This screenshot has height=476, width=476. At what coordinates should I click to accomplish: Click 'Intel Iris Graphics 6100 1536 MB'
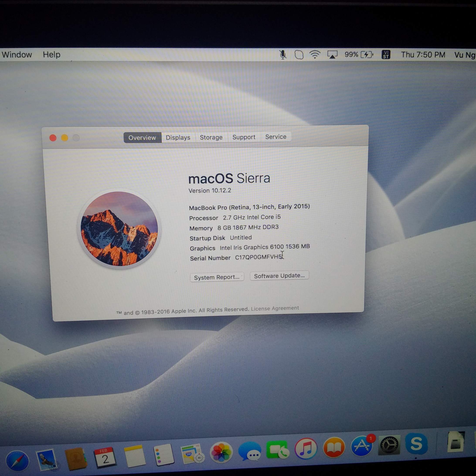click(265, 247)
